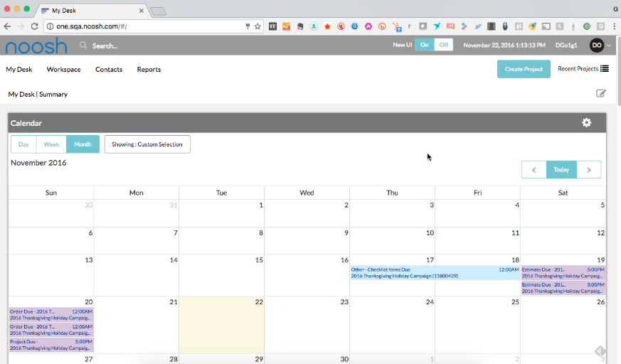This screenshot has height=364, width=621.
Task: Reload the browser page
Action: [x=34, y=26]
